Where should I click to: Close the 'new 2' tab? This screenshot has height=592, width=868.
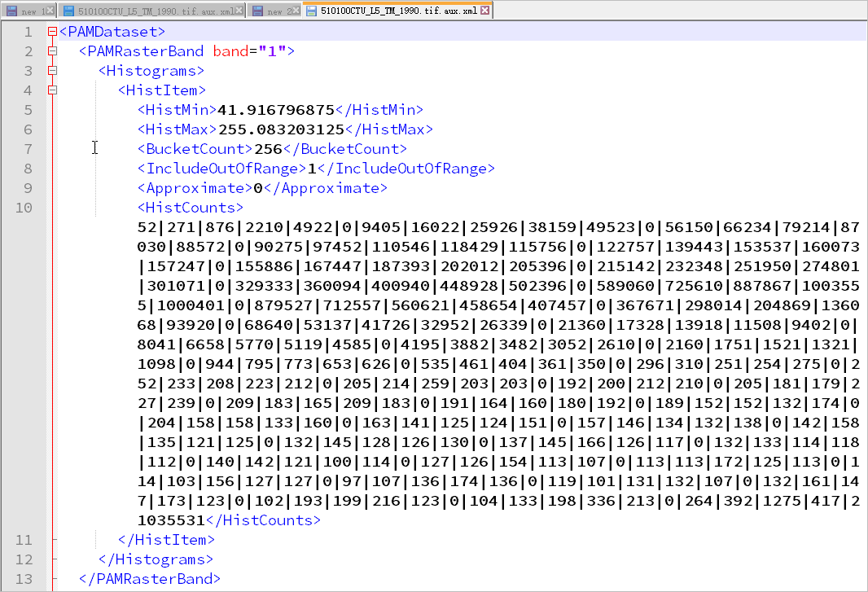coord(295,11)
